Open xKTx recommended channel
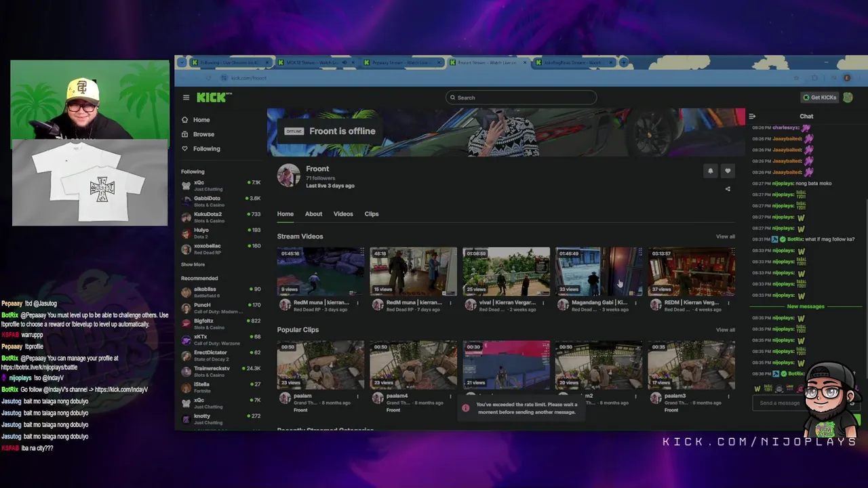The height and width of the screenshot is (488, 868). pyautogui.click(x=220, y=340)
